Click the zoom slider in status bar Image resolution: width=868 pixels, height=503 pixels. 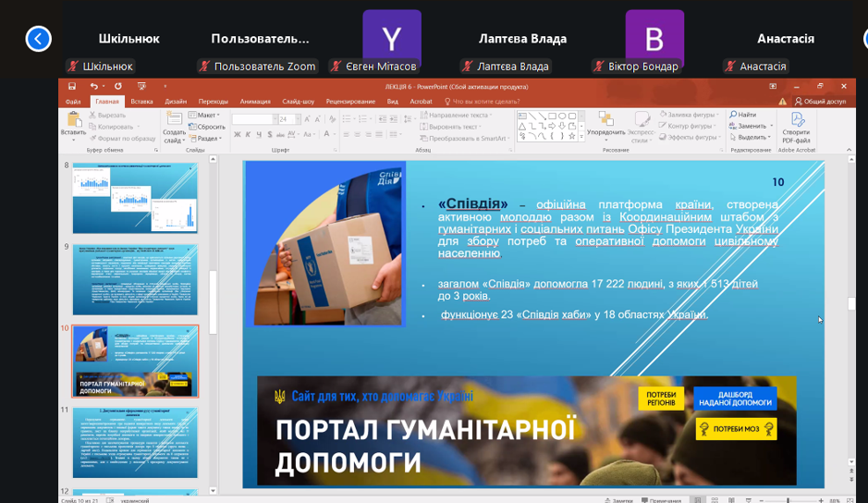tap(788, 500)
